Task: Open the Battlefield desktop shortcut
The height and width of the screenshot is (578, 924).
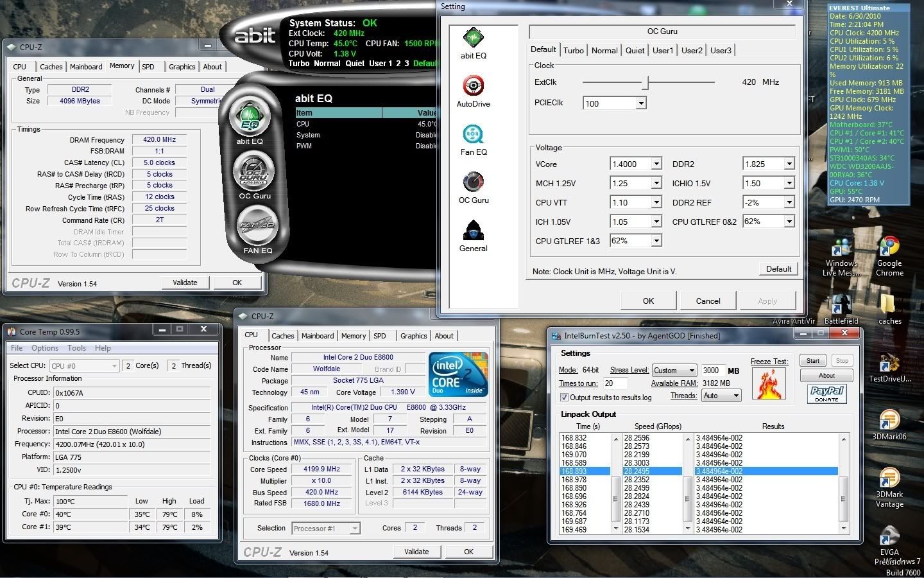Action: tap(841, 305)
